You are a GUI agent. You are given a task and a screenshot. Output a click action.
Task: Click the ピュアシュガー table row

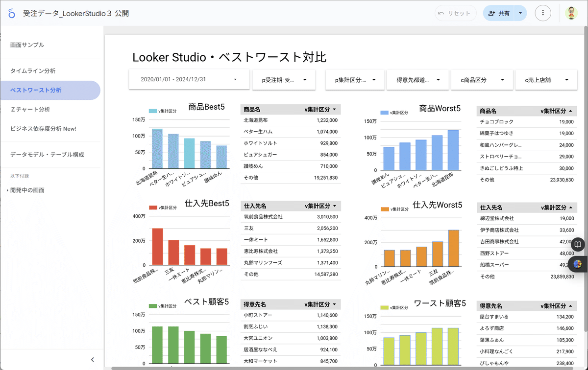(x=291, y=155)
